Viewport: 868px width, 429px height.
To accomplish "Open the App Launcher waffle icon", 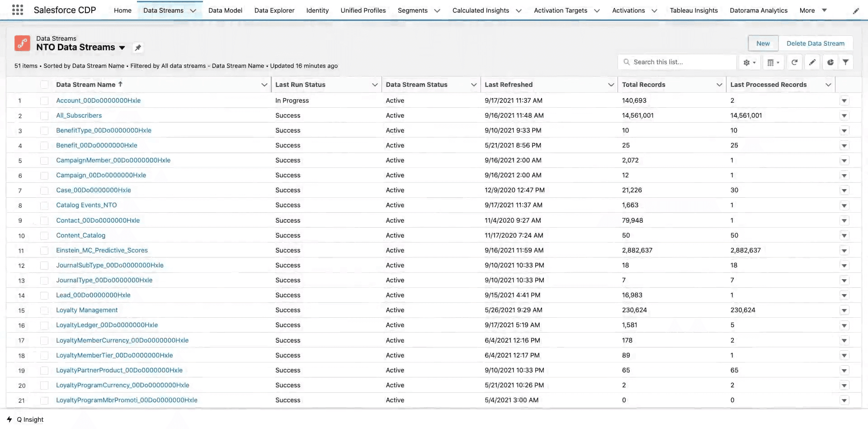I will [17, 10].
